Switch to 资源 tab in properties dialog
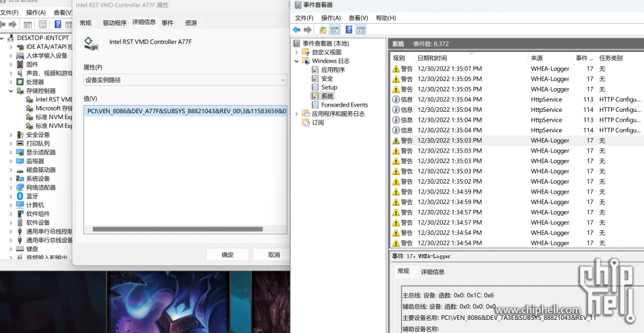 click(191, 23)
